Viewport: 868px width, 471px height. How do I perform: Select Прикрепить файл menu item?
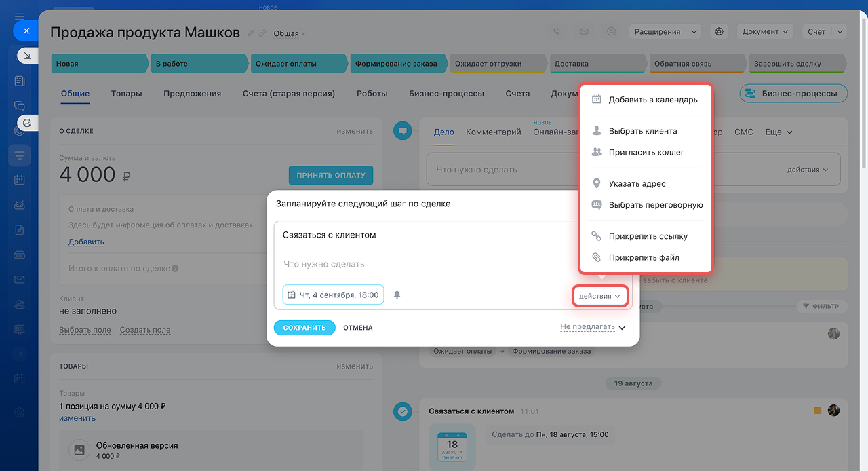tap(645, 258)
